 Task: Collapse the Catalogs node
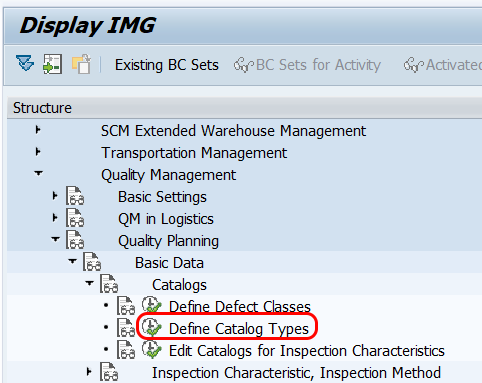click(x=89, y=283)
